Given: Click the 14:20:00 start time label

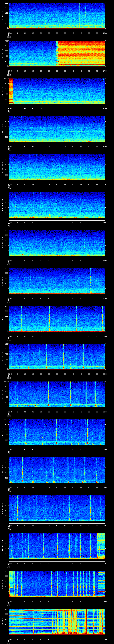Looking at the screenshot, I should point(9,223).
